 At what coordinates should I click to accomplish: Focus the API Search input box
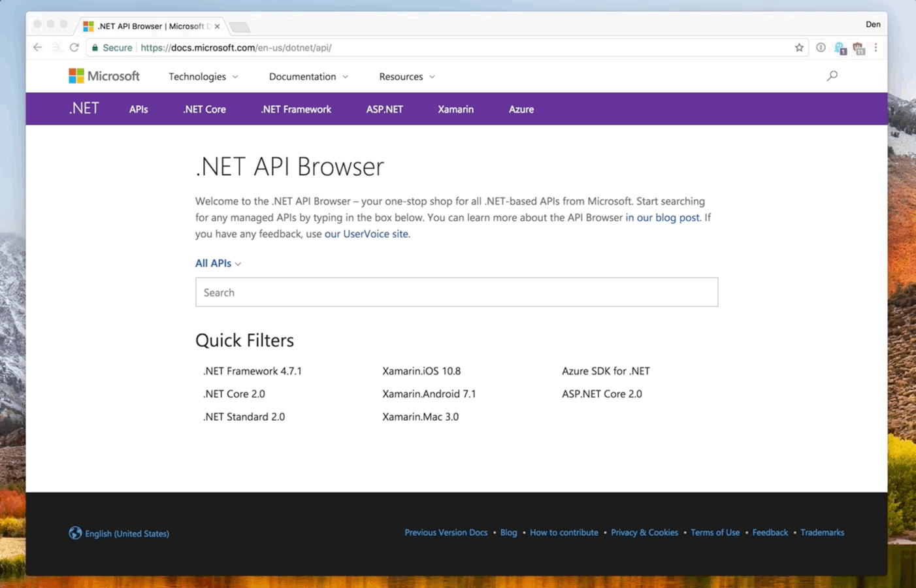pos(457,292)
